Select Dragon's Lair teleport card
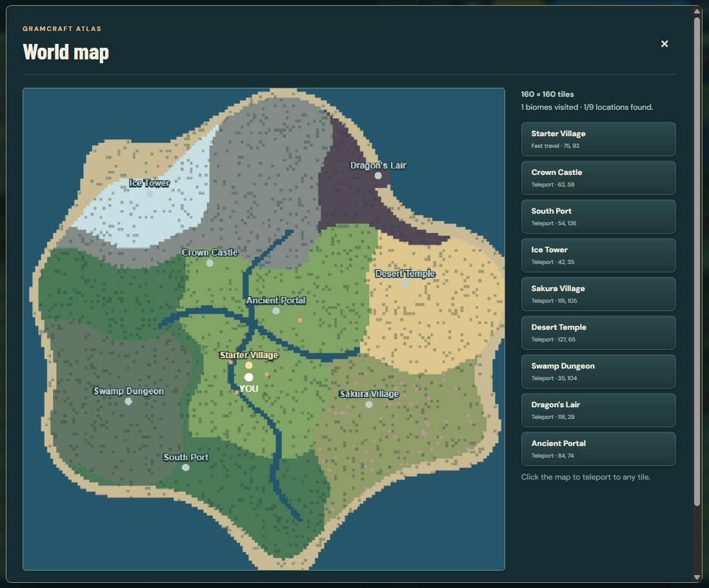Screen dimensions: 709x588 598,411
